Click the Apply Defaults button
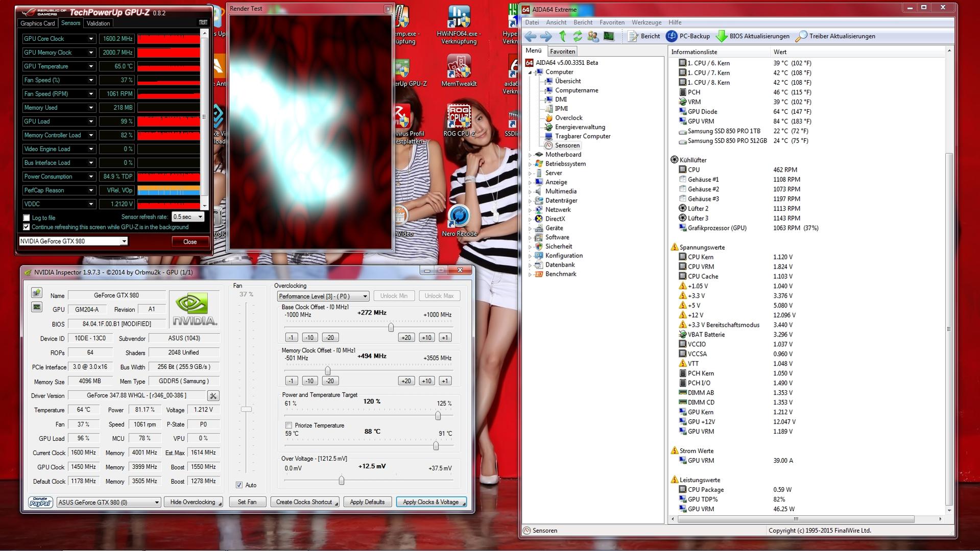 (x=367, y=502)
